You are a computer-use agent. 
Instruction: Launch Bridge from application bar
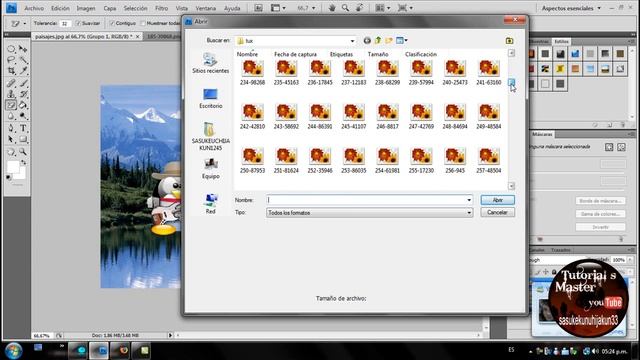coord(258,8)
